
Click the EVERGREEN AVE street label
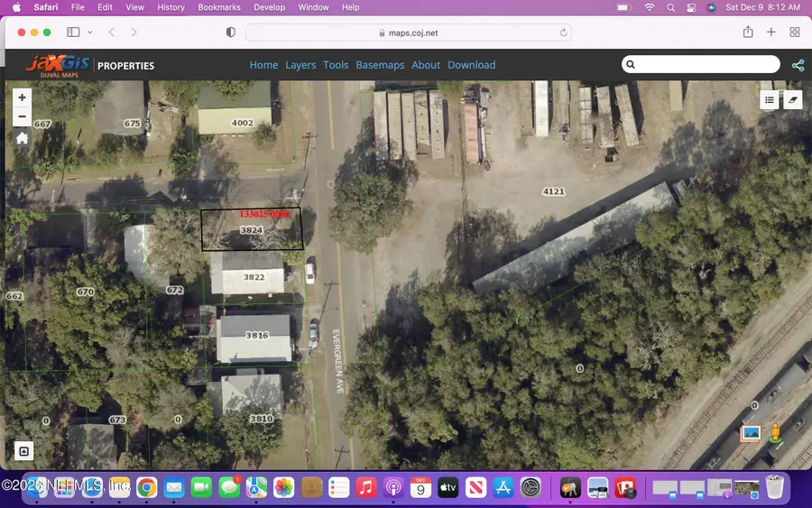(x=337, y=361)
